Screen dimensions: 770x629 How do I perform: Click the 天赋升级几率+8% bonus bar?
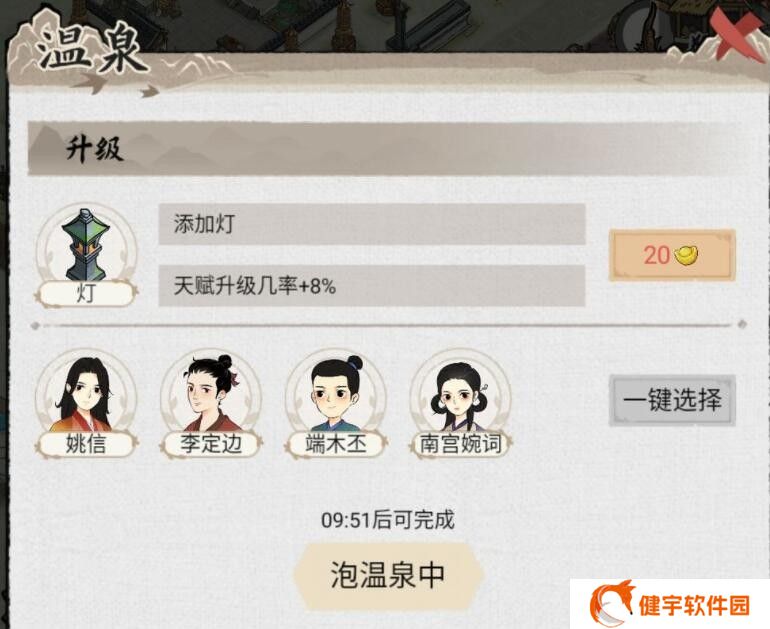pos(372,286)
